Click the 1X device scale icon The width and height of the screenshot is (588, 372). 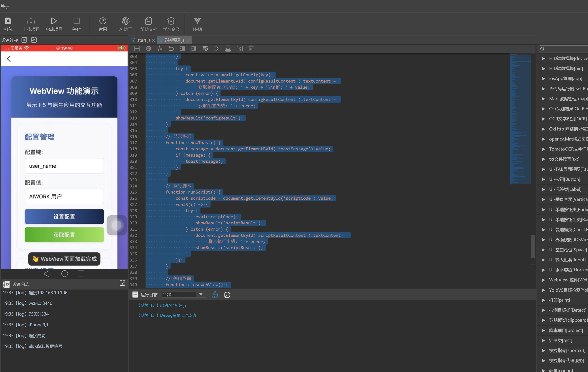(x=24, y=40)
